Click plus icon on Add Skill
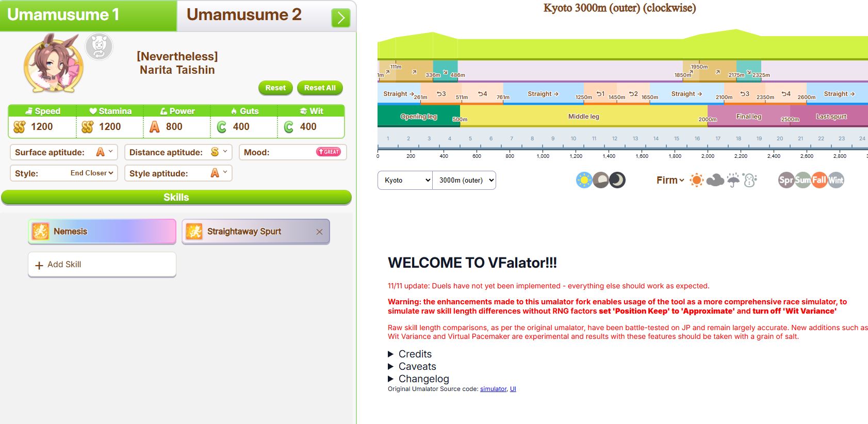Screen dimensions: 868x424 [39, 265]
